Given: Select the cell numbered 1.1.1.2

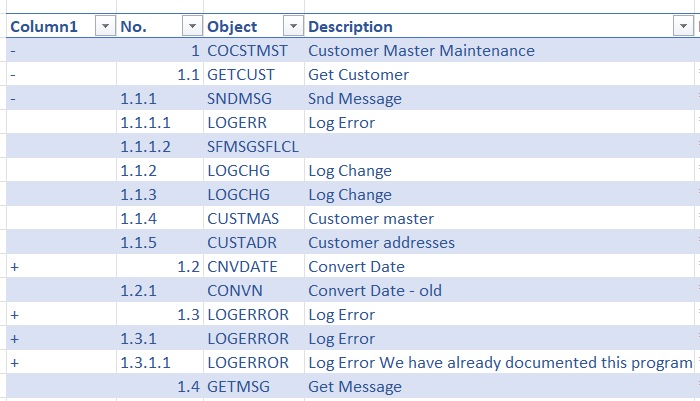Looking at the screenshot, I should [146, 147].
